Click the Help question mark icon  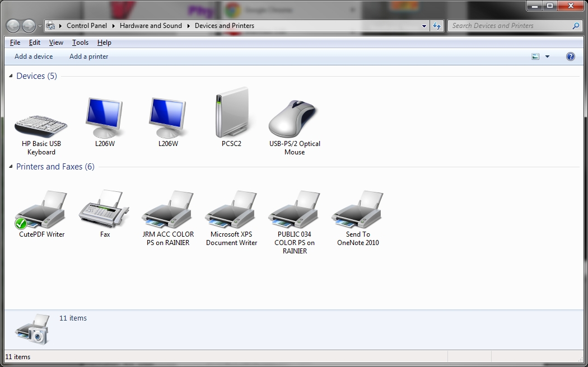[x=570, y=56]
